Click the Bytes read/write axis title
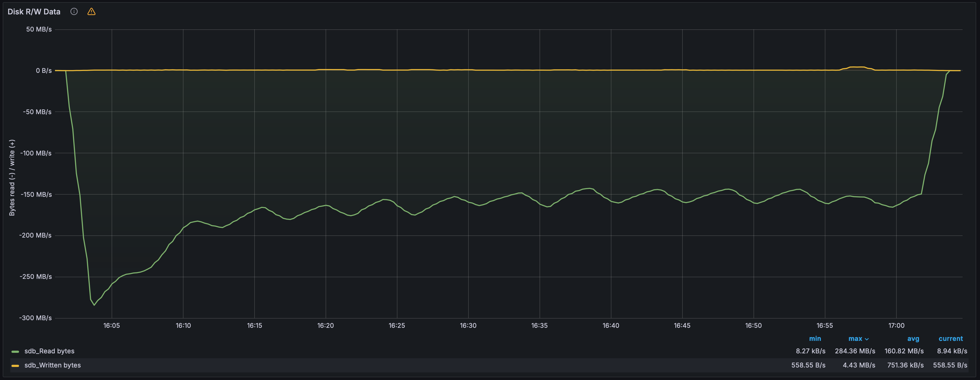 pos(12,177)
